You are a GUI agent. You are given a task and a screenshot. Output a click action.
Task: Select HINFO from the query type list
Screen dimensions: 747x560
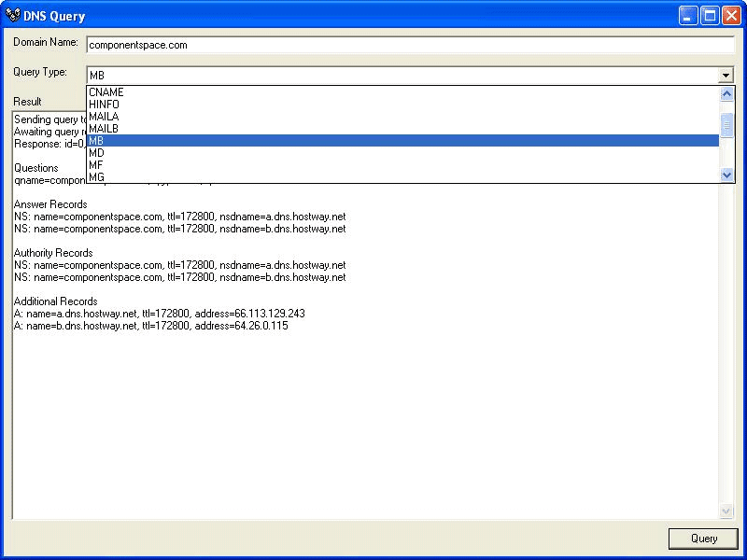(x=402, y=105)
